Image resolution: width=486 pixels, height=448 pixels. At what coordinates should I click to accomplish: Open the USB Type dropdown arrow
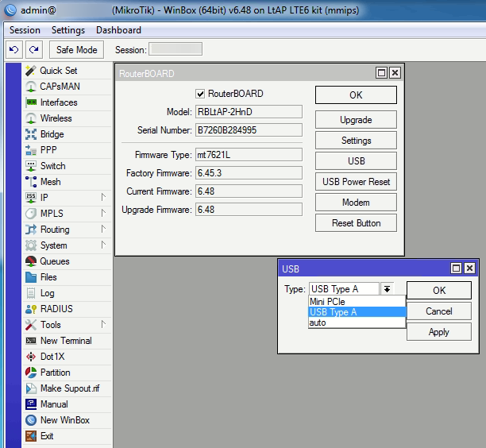click(387, 289)
